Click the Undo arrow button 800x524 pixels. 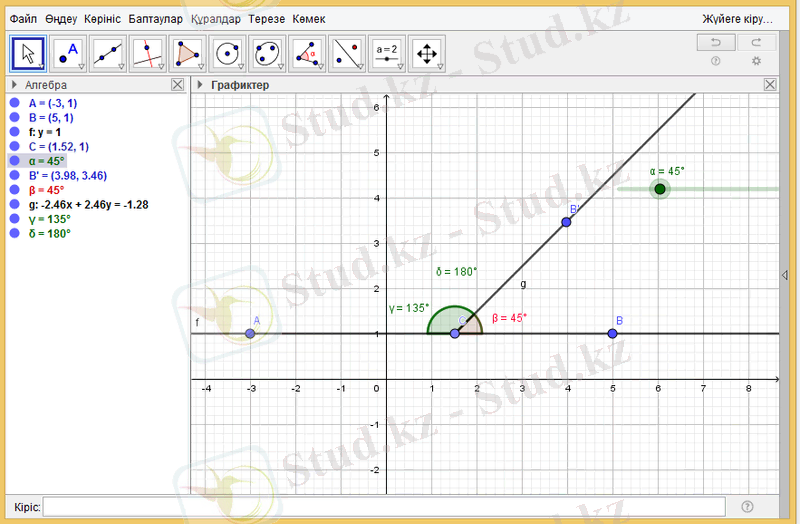716,42
